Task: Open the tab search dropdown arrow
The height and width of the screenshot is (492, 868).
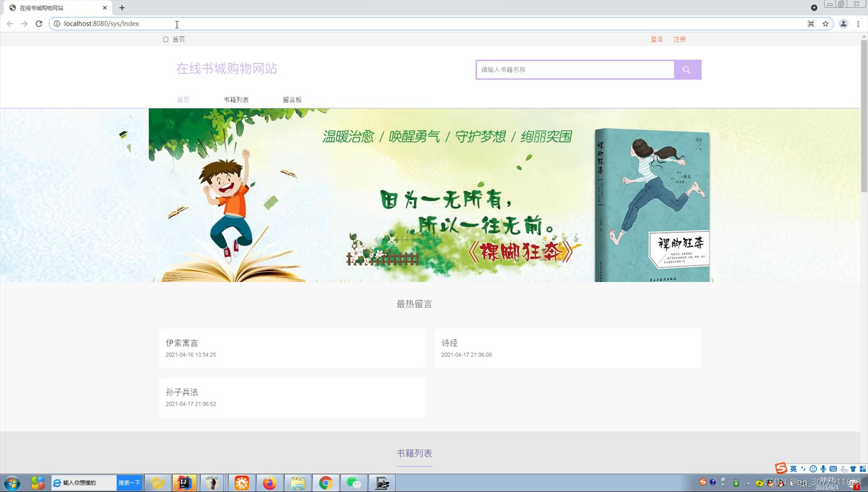Action: click(814, 8)
